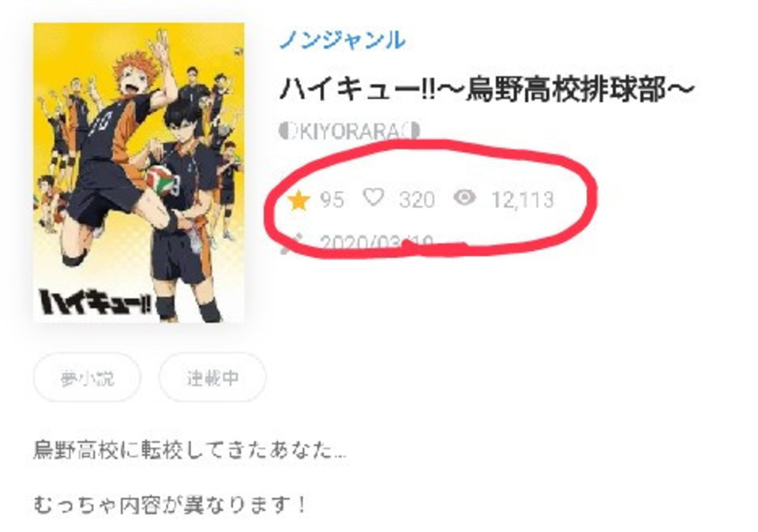758x532 pixels.
Task: Click the eye view-count icon
Action: pyautogui.click(x=464, y=197)
